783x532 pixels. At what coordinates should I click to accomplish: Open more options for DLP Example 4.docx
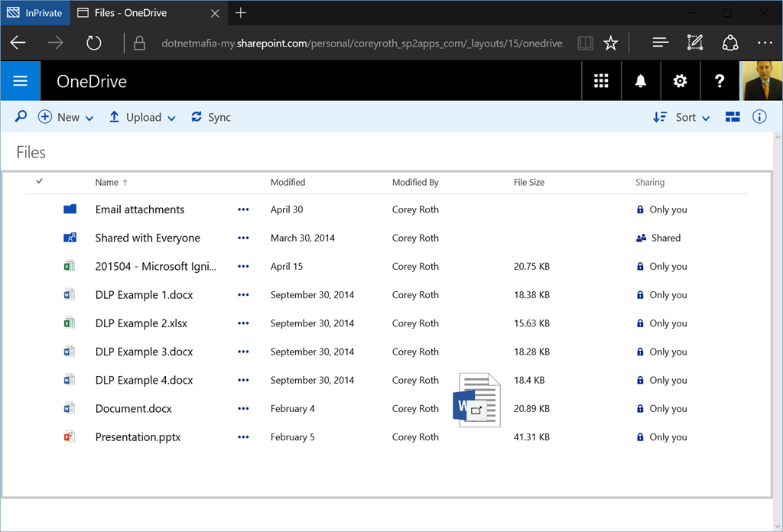click(243, 381)
